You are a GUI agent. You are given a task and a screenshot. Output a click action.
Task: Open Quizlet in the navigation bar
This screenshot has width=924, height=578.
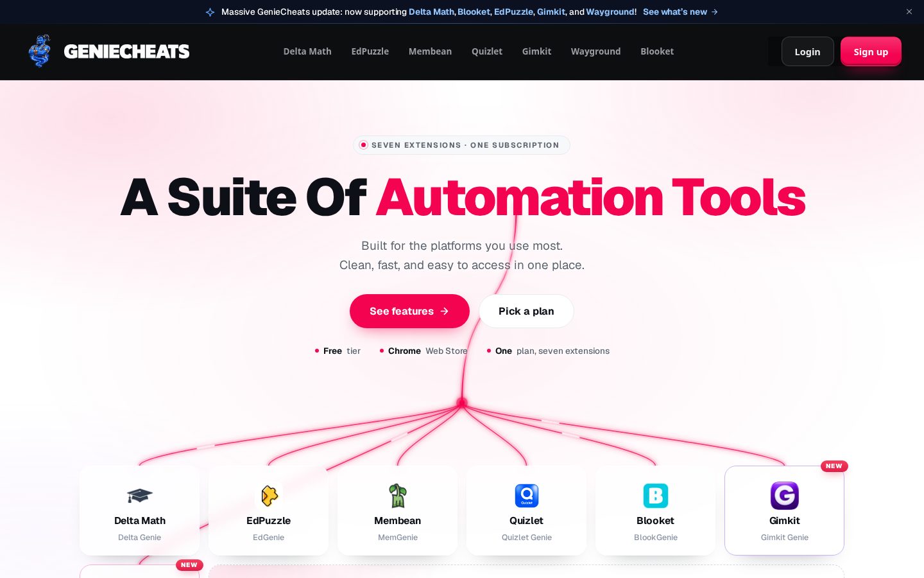click(487, 51)
